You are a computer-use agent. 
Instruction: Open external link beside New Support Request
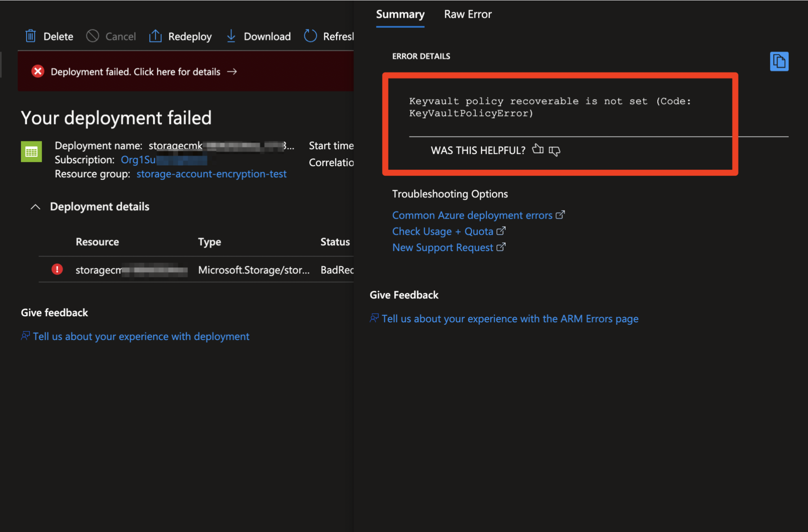(x=502, y=247)
